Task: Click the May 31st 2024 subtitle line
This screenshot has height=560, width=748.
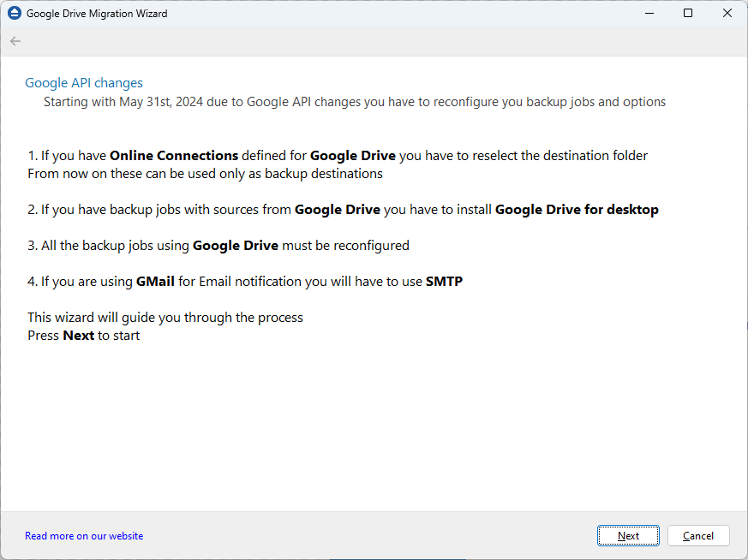Action: 354,101
